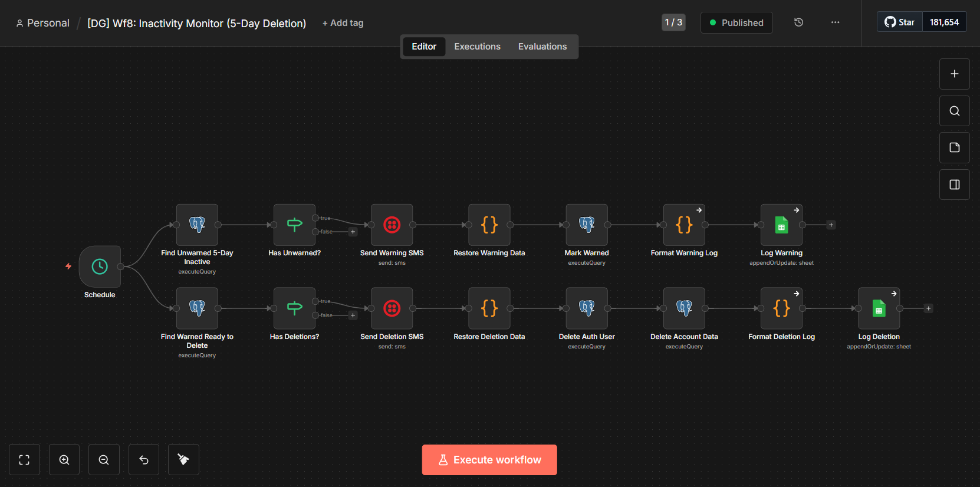The image size is (980, 487).
Task: Click the Log Deletion Google Sheets node
Action: tap(879, 308)
